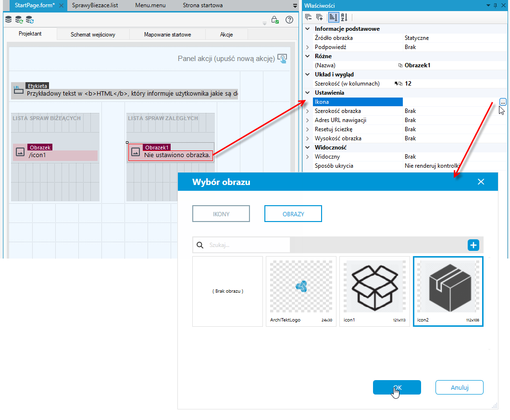The image size is (510, 420).
Task: Pin the Właściwości panel
Action: click(x=496, y=6)
